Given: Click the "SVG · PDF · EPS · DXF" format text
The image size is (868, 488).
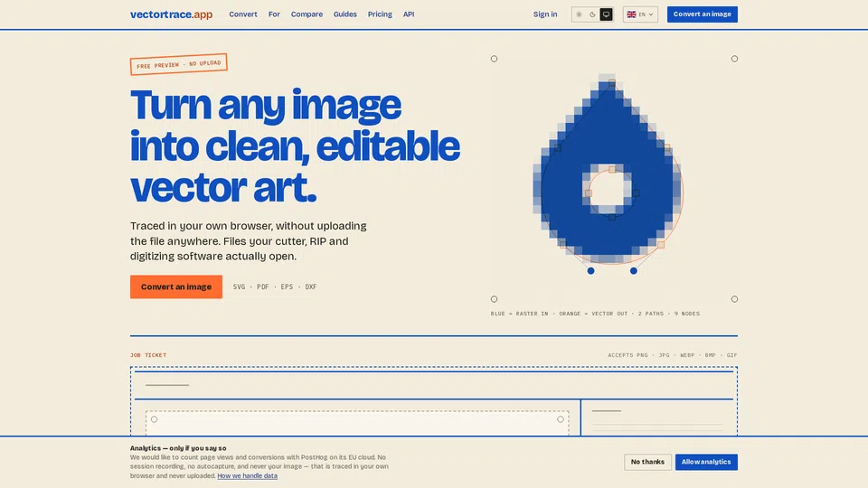Looking at the screenshot, I should (275, 286).
